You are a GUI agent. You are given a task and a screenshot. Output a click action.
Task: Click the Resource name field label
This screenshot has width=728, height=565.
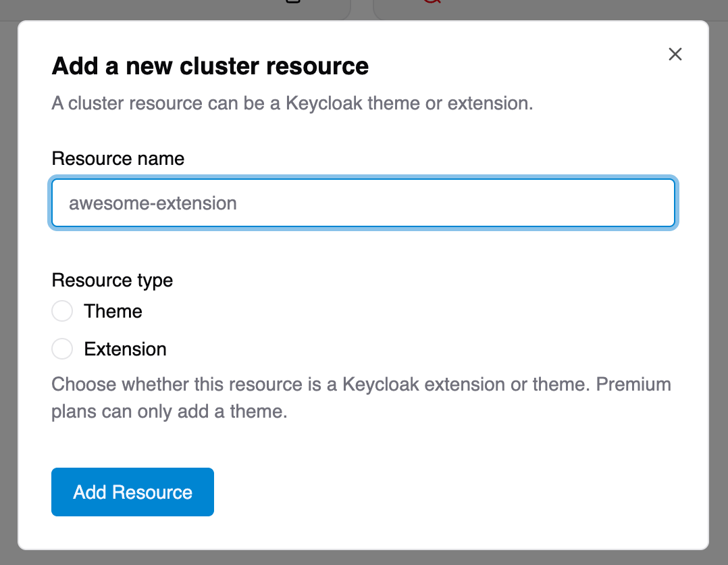[118, 158]
